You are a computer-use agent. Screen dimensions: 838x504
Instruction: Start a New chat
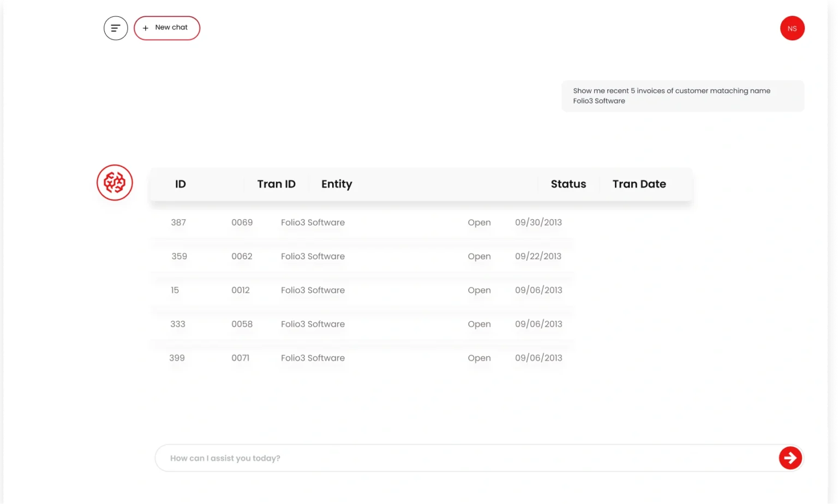tap(167, 28)
